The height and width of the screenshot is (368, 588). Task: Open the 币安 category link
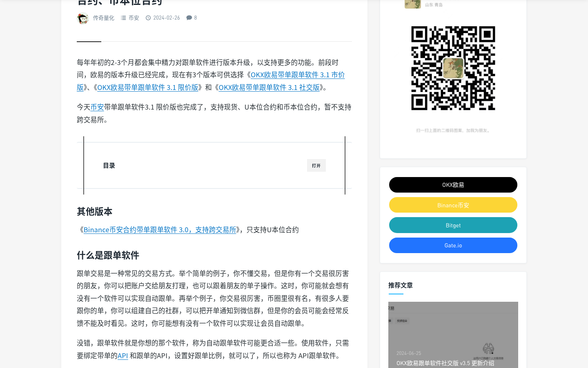(134, 18)
